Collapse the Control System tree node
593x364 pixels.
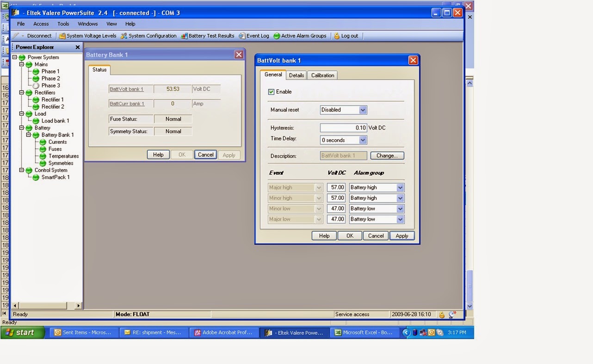(x=22, y=170)
